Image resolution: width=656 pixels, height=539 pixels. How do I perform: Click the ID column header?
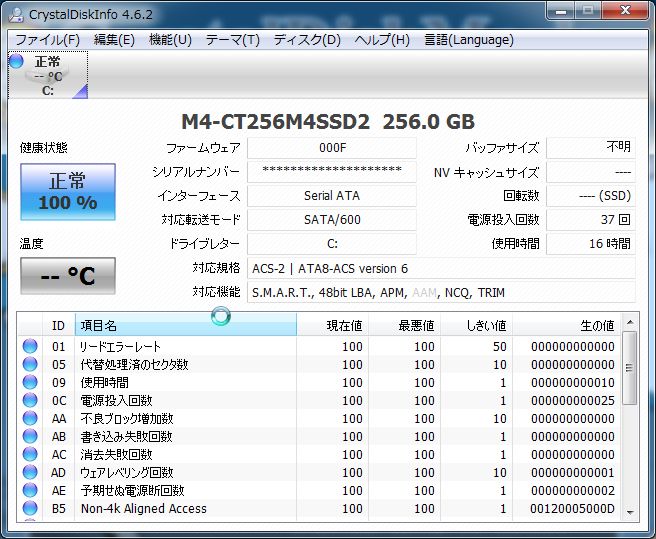[x=59, y=325]
